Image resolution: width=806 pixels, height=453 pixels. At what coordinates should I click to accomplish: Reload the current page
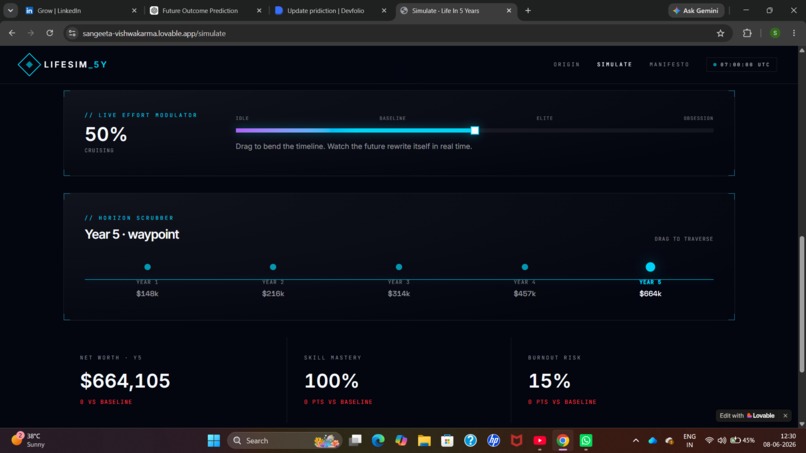[x=49, y=33]
